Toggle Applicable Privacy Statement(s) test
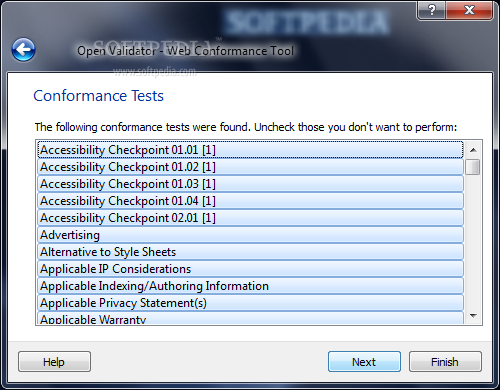 click(x=250, y=303)
